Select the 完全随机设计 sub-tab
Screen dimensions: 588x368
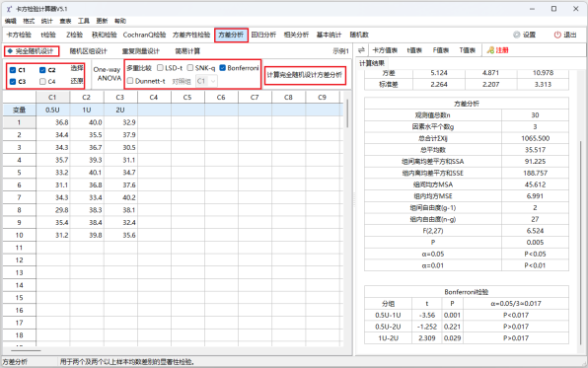(x=32, y=51)
